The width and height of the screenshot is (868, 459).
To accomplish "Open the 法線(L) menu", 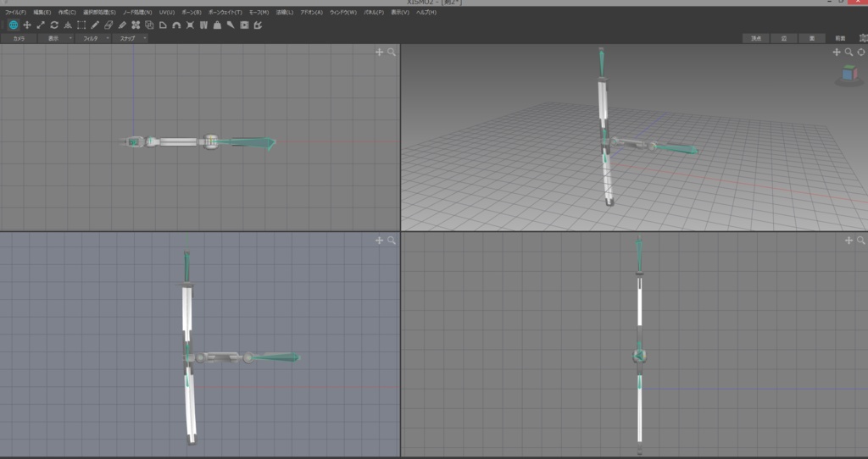I will click(285, 12).
